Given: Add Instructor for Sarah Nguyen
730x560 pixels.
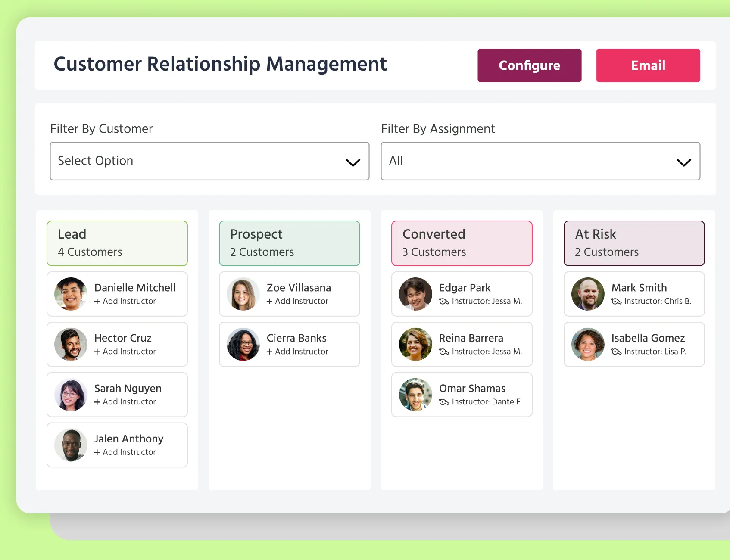Looking at the screenshot, I should tap(125, 402).
